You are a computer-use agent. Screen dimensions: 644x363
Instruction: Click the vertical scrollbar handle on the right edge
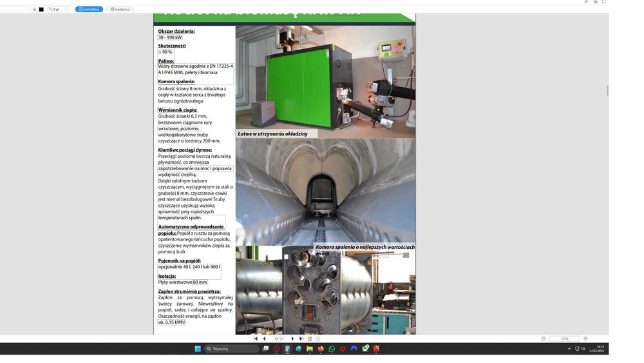[x=607, y=90]
